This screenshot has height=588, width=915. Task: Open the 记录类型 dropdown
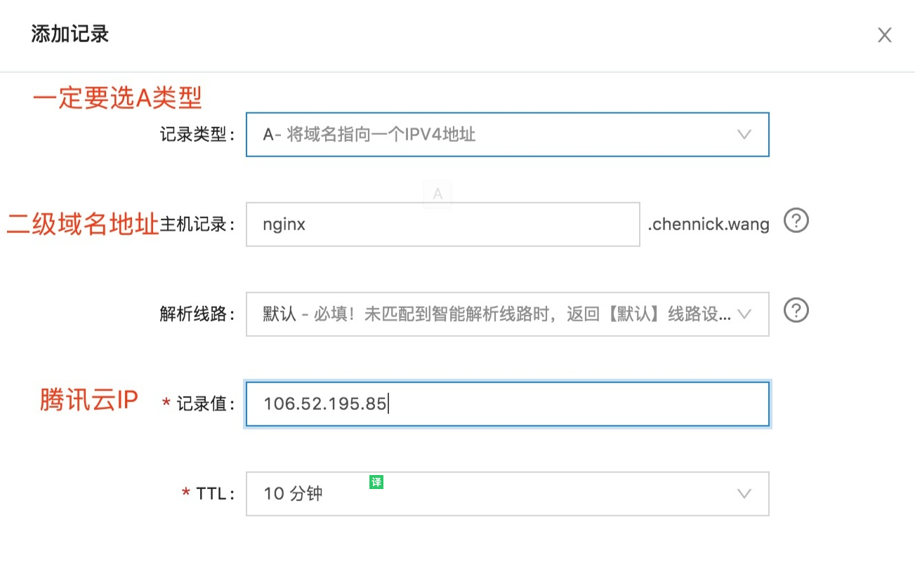click(x=508, y=135)
